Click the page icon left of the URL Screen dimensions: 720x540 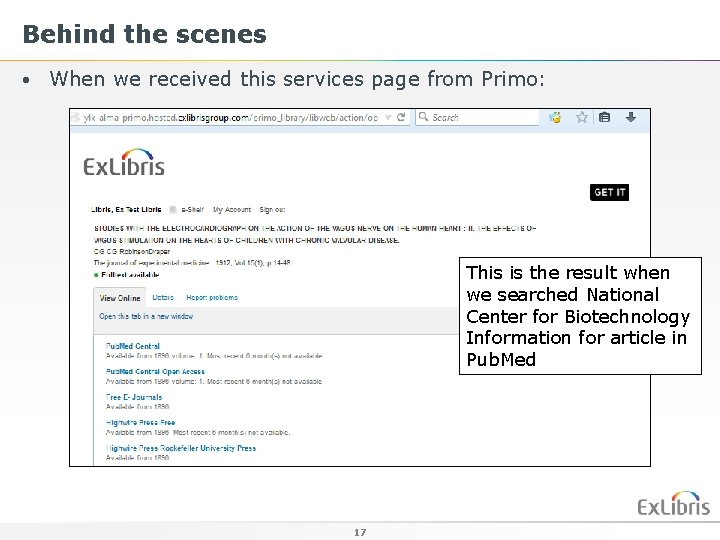click(75, 118)
